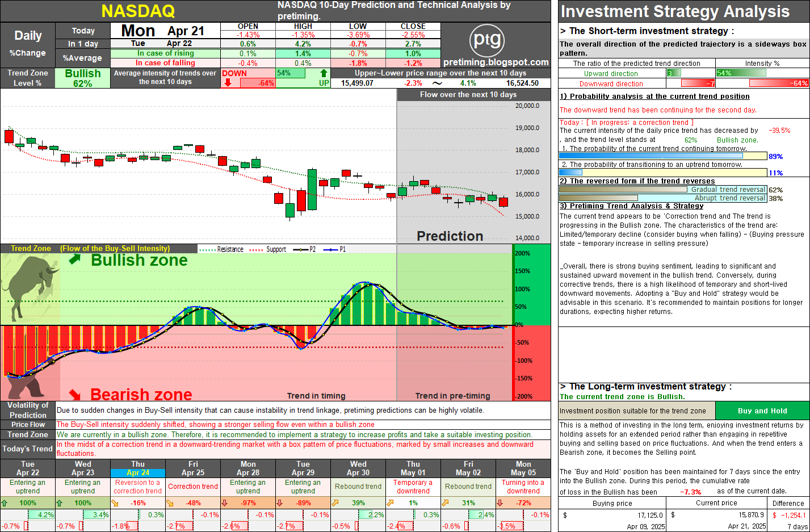This screenshot has width=810, height=532.
Task: Click the red down arrow beside -89%
Action: 280,503
